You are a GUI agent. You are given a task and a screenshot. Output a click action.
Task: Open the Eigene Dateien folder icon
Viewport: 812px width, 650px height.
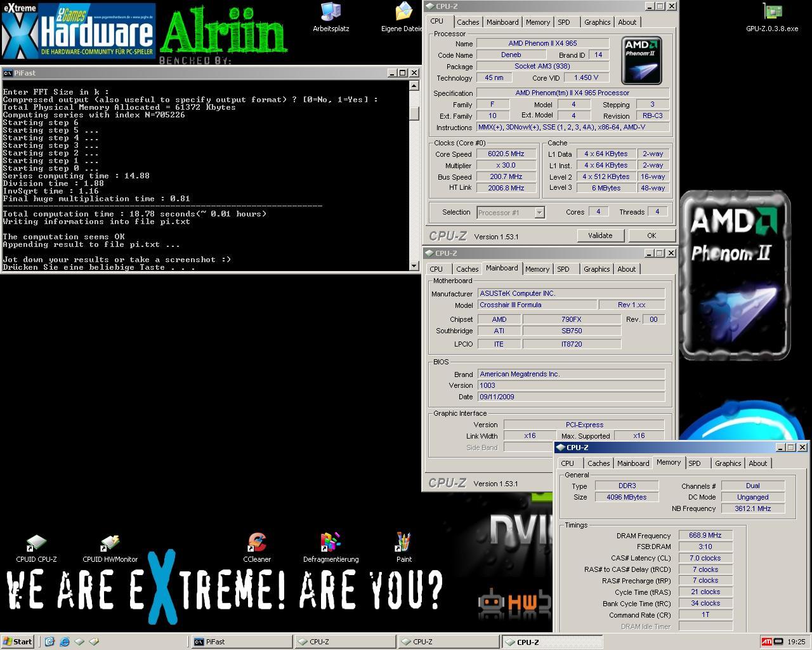pyautogui.click(x=402, y=17)
